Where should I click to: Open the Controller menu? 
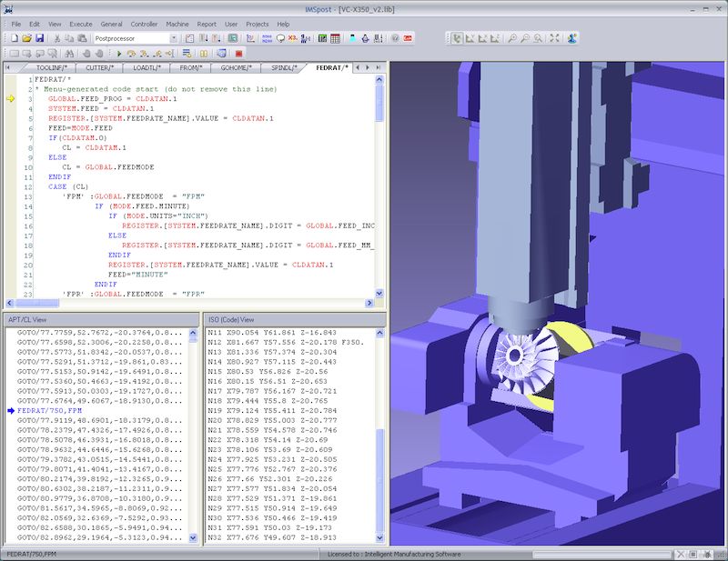145,24
